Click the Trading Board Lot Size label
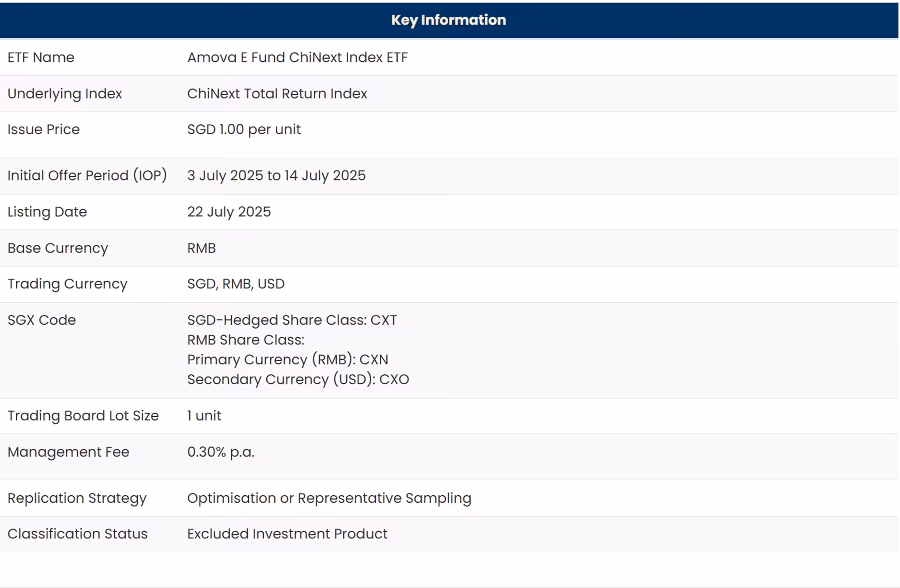Viewport: 900px width, 588px height. (x=83, y=416)
